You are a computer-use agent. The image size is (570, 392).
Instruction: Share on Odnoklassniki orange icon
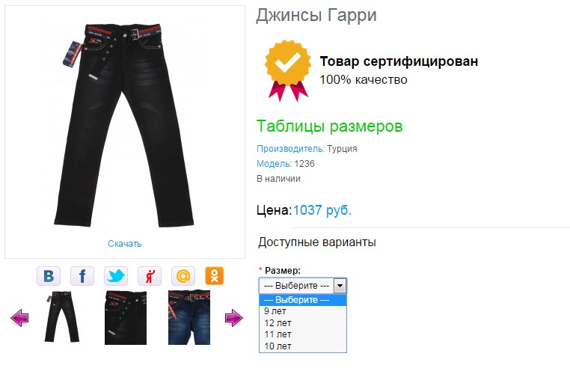pyautogui.click(x=215, y=276)
